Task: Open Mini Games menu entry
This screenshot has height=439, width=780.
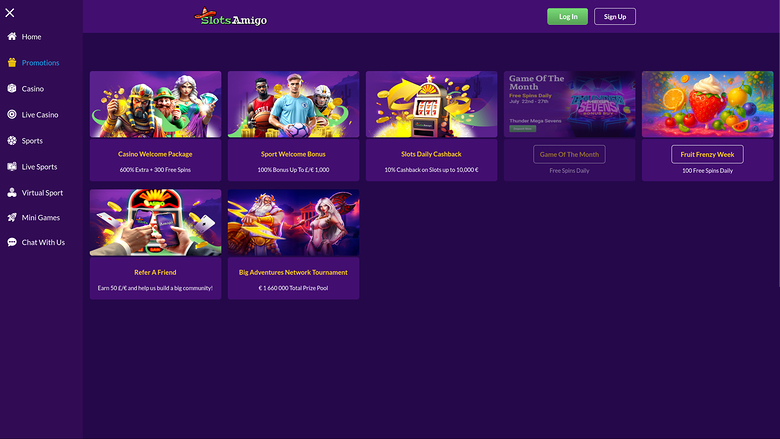Action: pyautogui.click(x=41, y=217)
